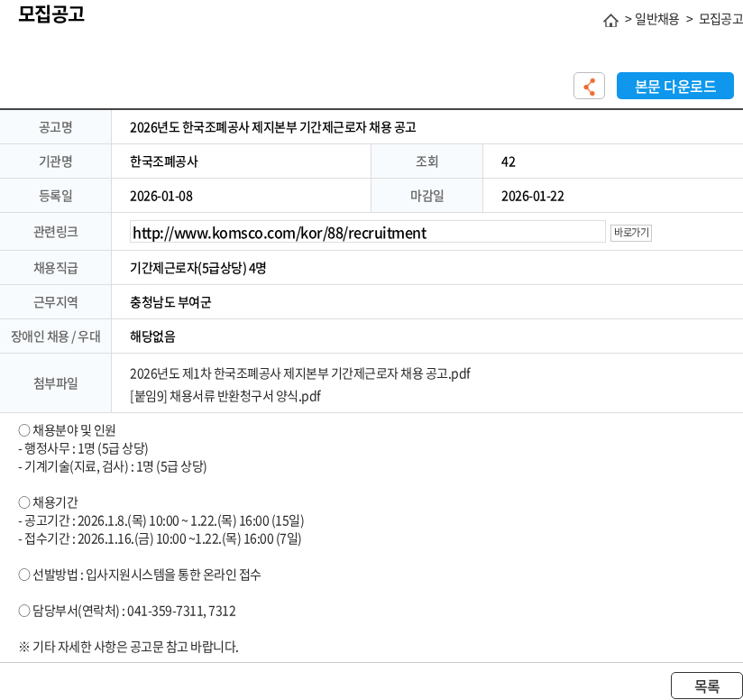Screen dimensions: 743x700
Task: Click the deadline date 2026-01-22
Action: pos(533,197)
